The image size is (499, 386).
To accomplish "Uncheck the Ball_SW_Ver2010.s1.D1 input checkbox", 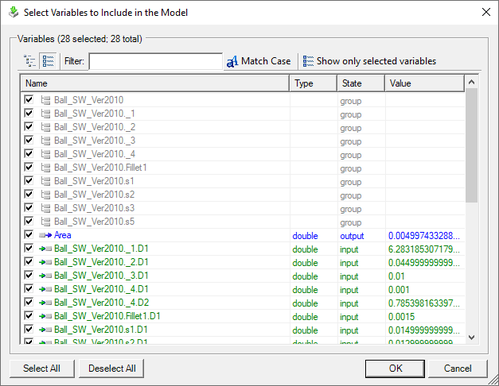I will tap(29, 329).
